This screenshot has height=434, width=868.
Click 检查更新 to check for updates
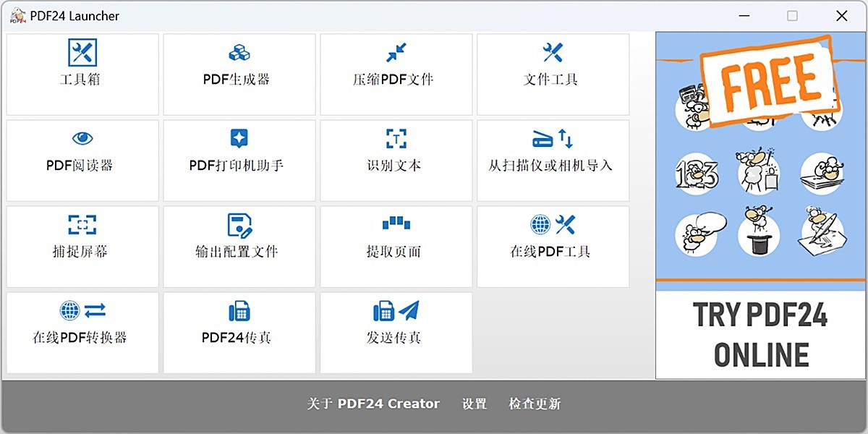(535, 404)
